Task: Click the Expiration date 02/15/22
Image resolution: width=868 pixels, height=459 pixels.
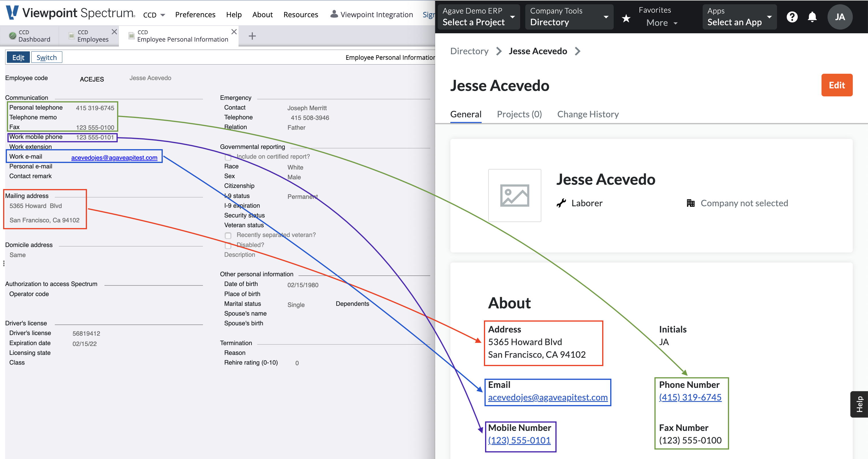Action: (x=85, y=344)
